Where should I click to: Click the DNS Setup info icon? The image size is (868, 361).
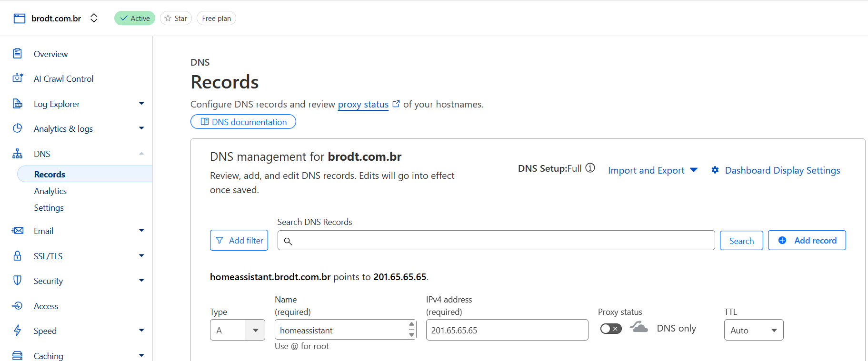[x=590, y=167]
